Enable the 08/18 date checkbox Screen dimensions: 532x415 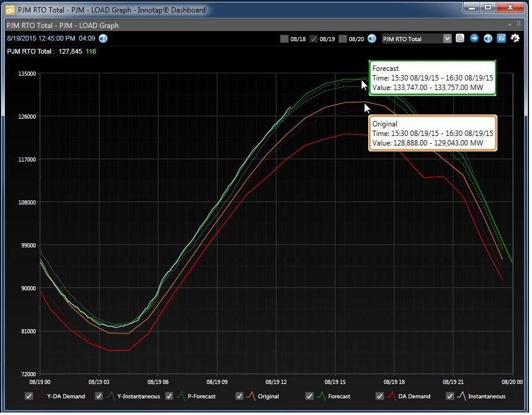pyautogui.click(x=284, y=39)
